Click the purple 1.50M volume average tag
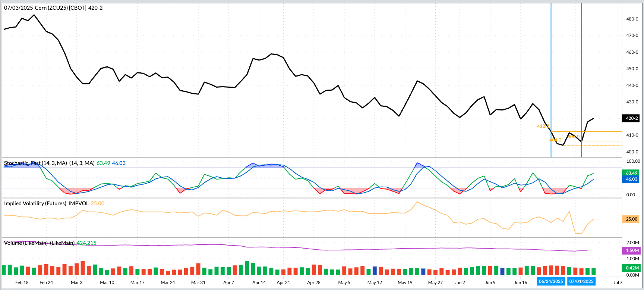Image resolution: width=644 pixels, height=290 pixels. [632, 250]
